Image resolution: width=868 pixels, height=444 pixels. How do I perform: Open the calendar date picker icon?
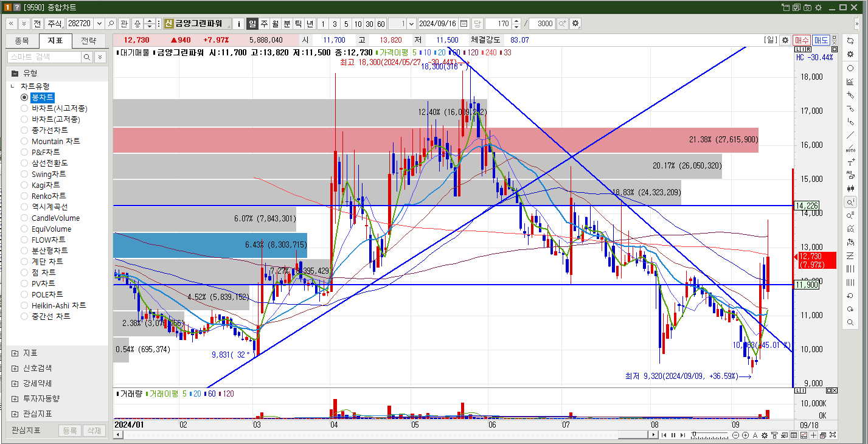[x=464, y=24]
